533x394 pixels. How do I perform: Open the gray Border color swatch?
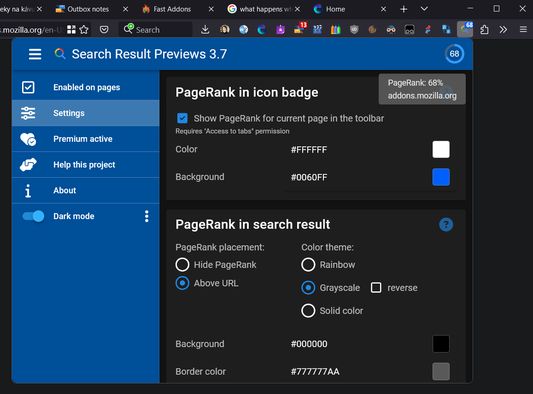tap(441, 372)
